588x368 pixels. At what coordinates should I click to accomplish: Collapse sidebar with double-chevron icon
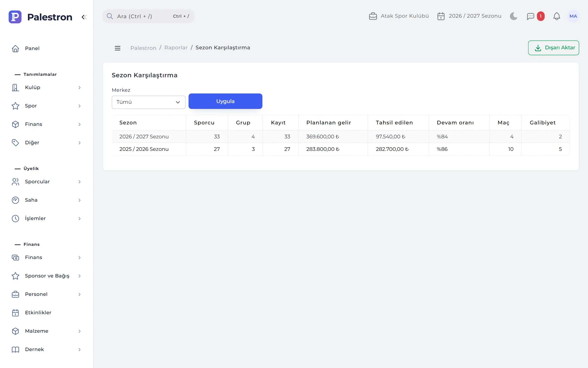84,17
